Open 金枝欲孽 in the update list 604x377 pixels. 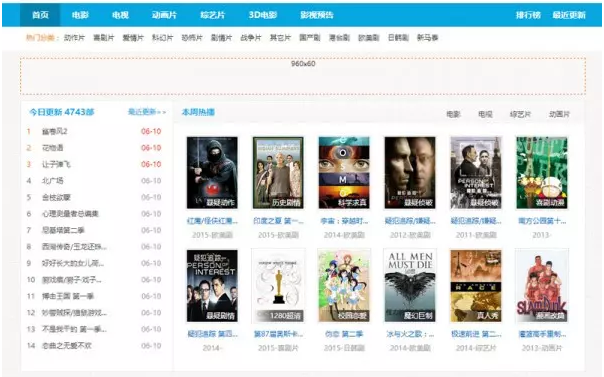pyautogui.click(x=56, y=198)
